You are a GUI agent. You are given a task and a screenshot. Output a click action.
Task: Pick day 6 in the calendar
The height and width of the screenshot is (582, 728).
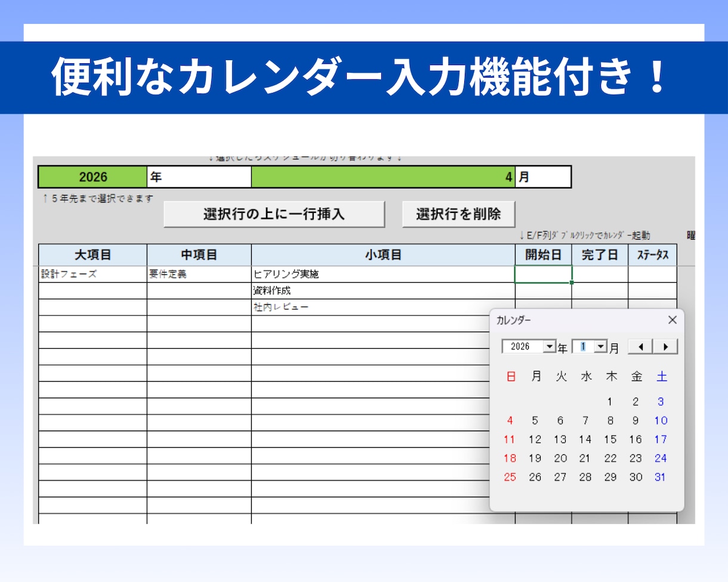pyautogui.click(x=560, y=420)
